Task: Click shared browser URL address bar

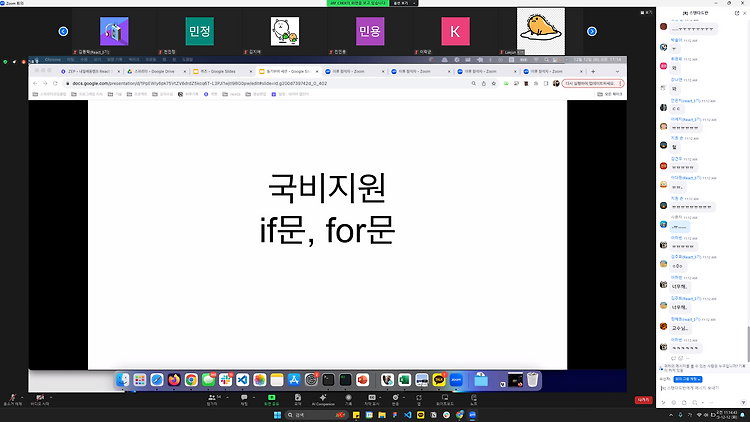Action: [268, 83]
